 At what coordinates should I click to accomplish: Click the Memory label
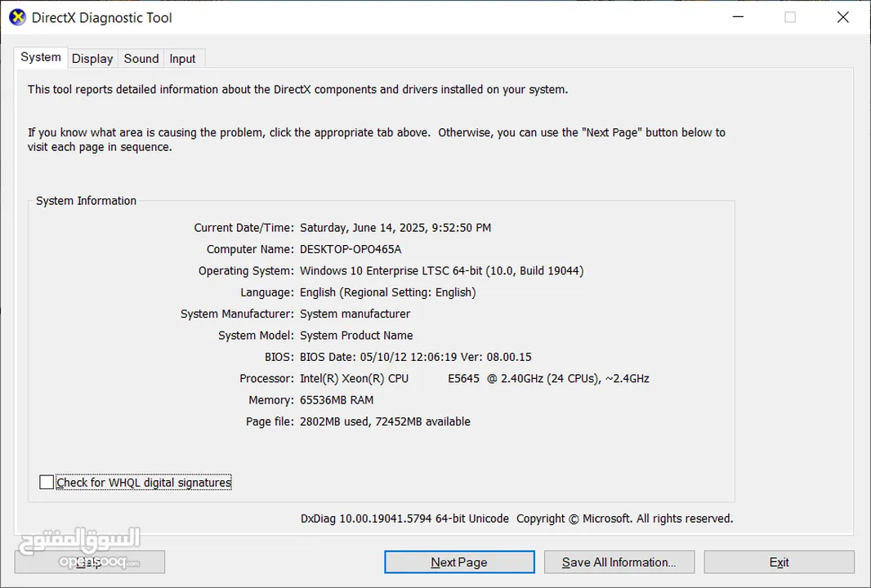[271, 400]
